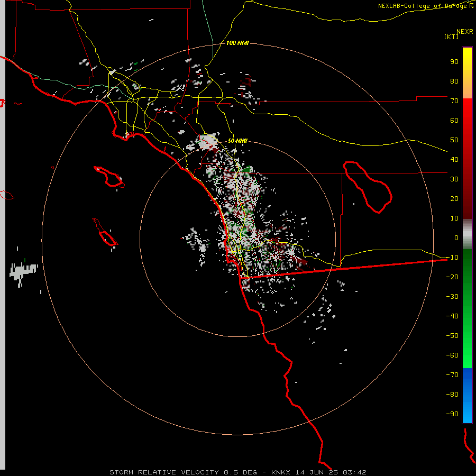This screenshot has width=476, height=476.
Task: Click the -70 label on the velocity scale
Action: pyautogui.click(x=452, y=375)
